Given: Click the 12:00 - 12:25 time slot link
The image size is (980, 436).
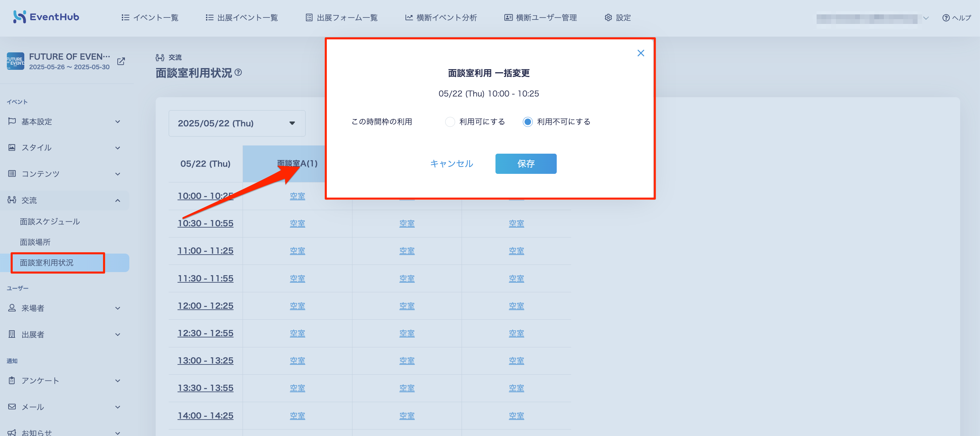Looking at the screenshot, I should (x=205, y=306).
